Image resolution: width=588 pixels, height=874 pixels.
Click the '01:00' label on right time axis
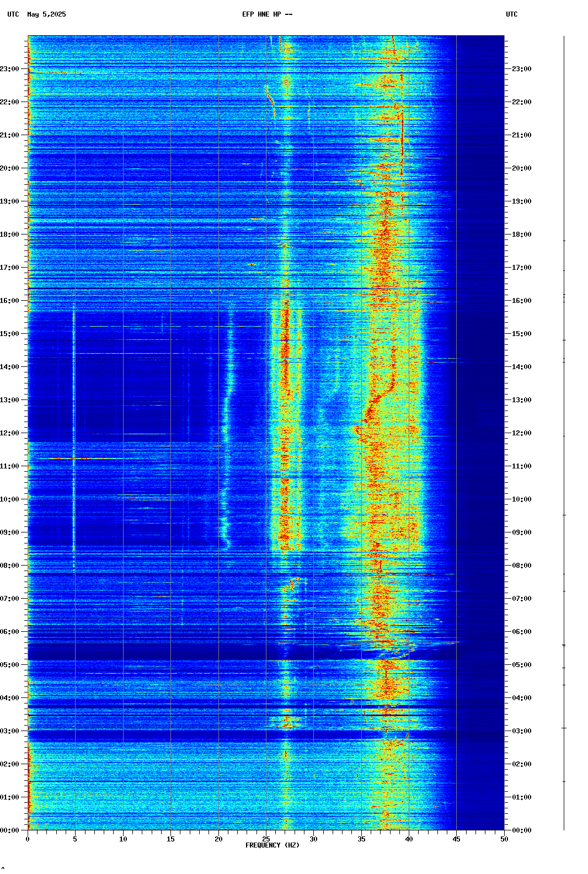pyautogui.click(x=522, y=797)
